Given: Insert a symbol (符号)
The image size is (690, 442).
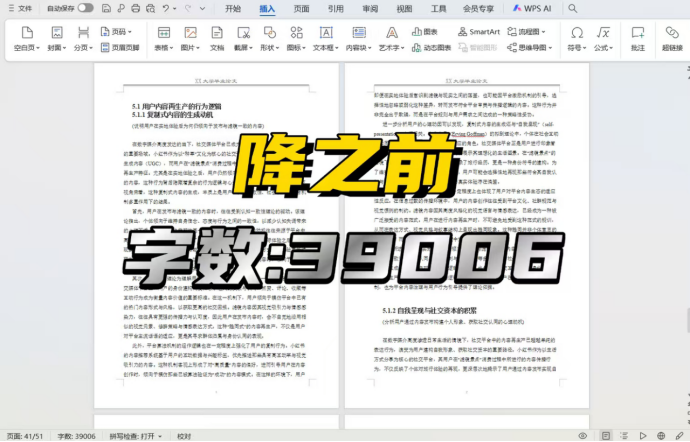Looking at the screenshot, I should (x=576, y=38).
